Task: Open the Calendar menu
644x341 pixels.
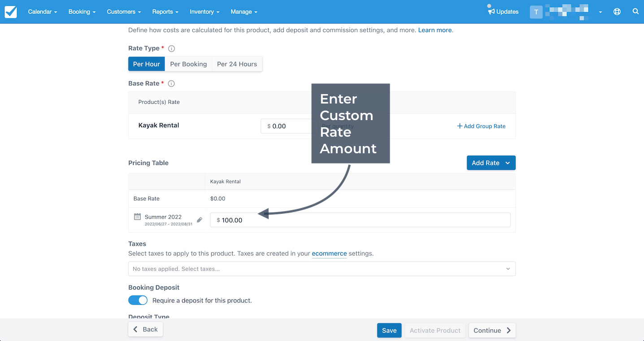Action: tap(43, 12)
